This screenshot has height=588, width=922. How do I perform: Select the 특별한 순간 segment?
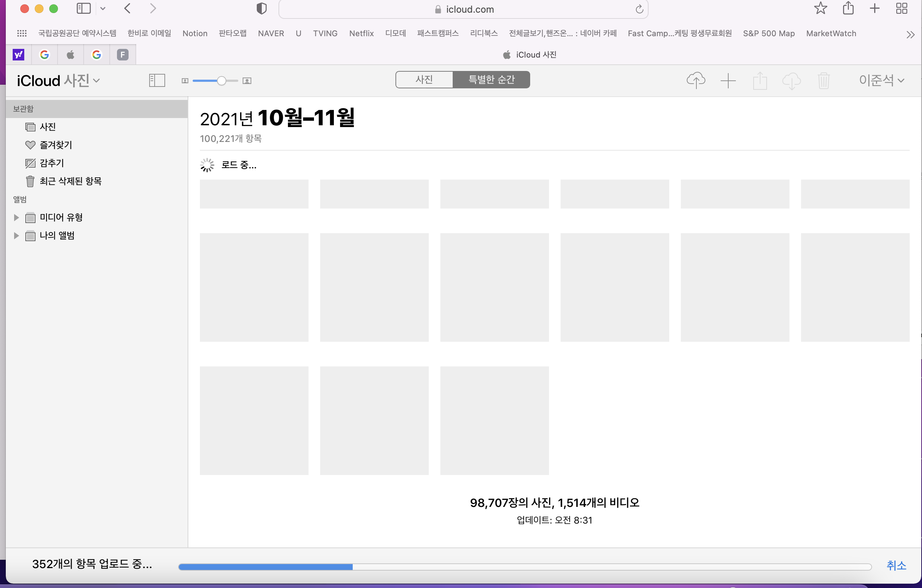coord(491,80)
